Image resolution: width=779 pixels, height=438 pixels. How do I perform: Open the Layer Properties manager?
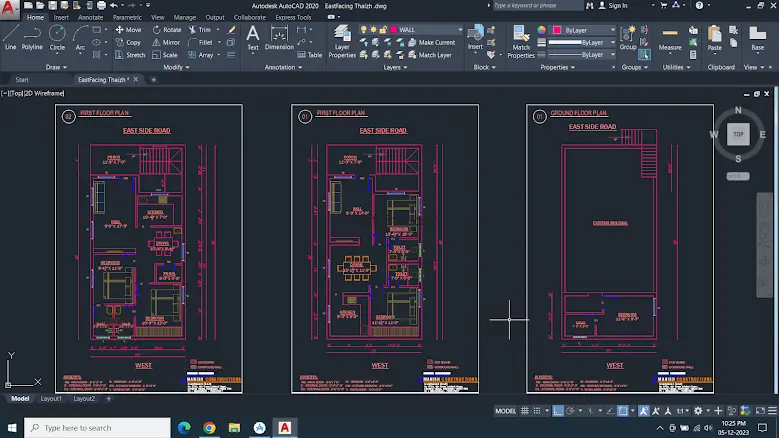pos(341,40)
